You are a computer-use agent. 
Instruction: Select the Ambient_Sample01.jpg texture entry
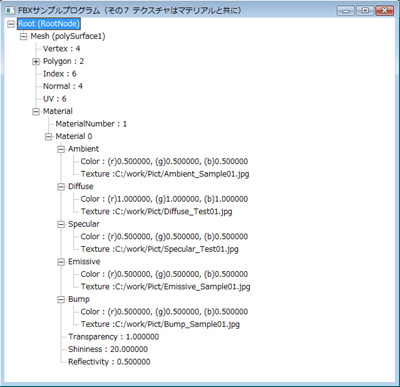tap(165, 174)
